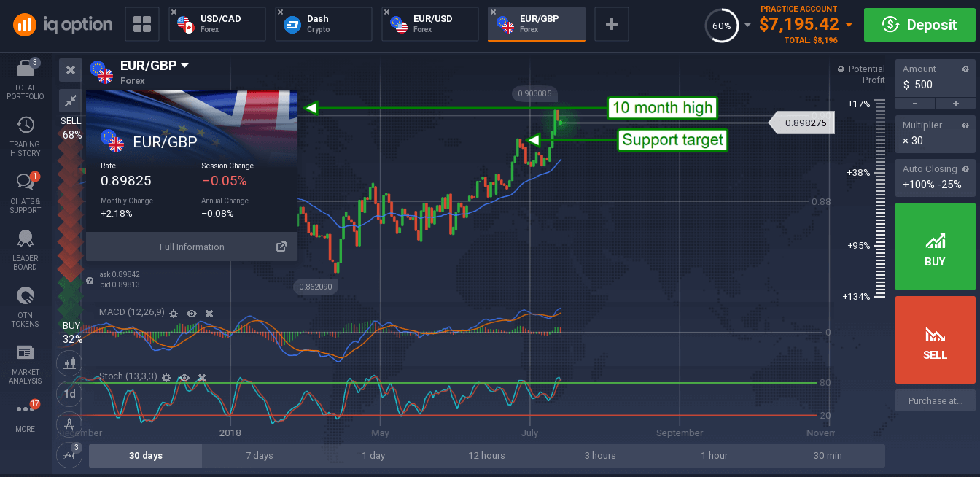The height and width of the screenshot is (477, 980).
Task: Click the green BUY button
Action: click(936, 247)
